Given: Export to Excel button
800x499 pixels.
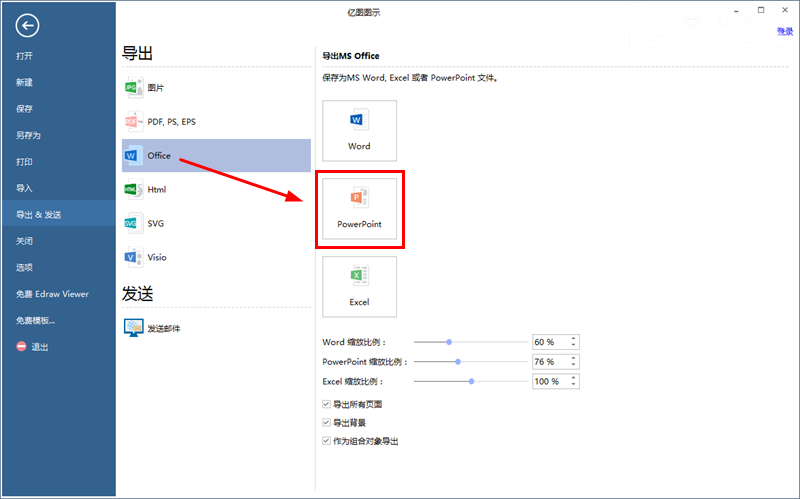Looking at the screenshot, I should [x=359, y=287].
